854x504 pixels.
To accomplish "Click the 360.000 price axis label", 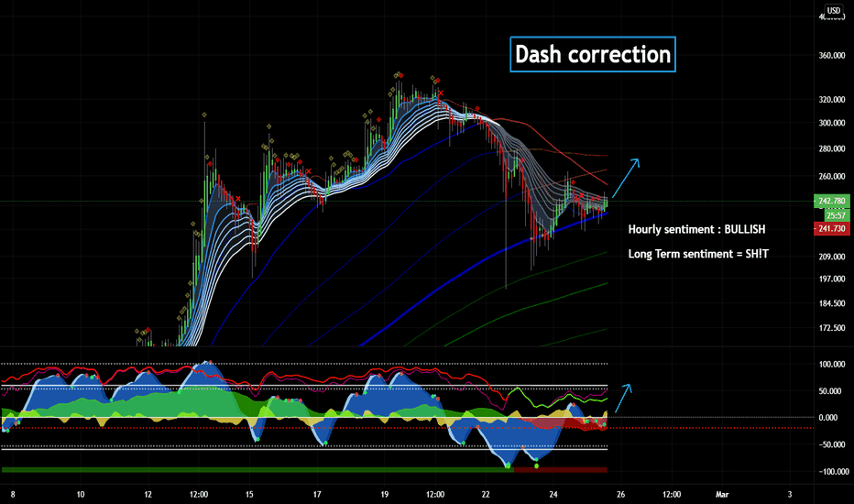I will (x=832, y=56).
